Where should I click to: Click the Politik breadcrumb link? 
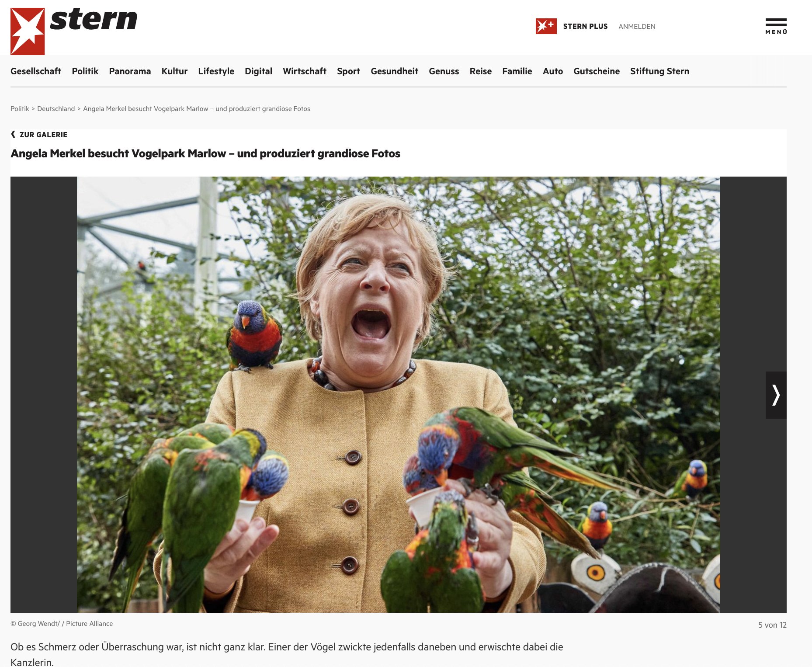20,109
